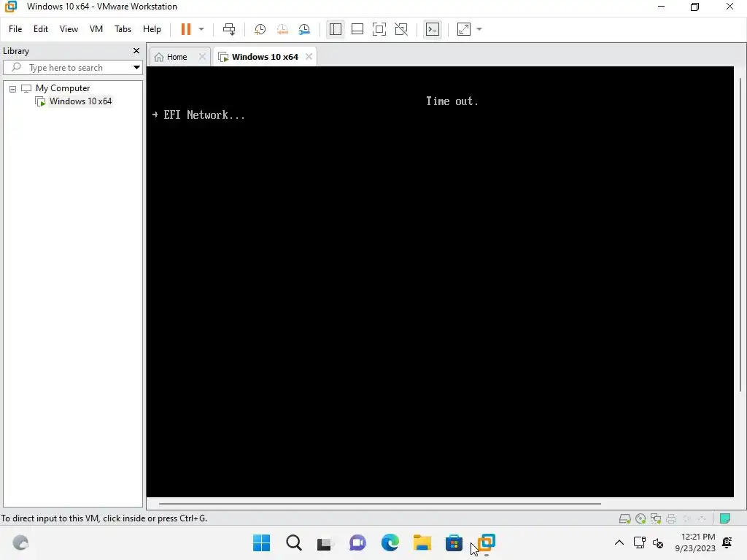Screen dimensions: 747x560
Task: Close the Home tab
Action: coord(203,57)
